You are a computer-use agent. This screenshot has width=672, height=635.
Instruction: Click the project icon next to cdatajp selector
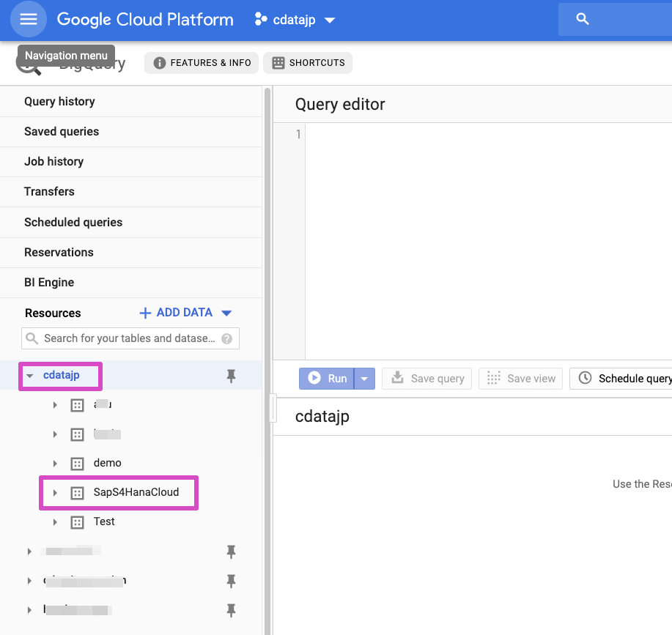pos(261,20)
